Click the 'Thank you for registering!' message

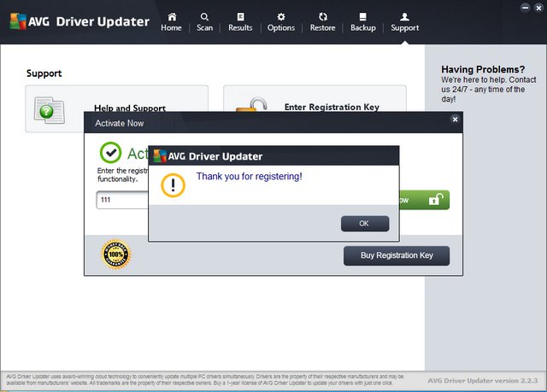point(249,176)
